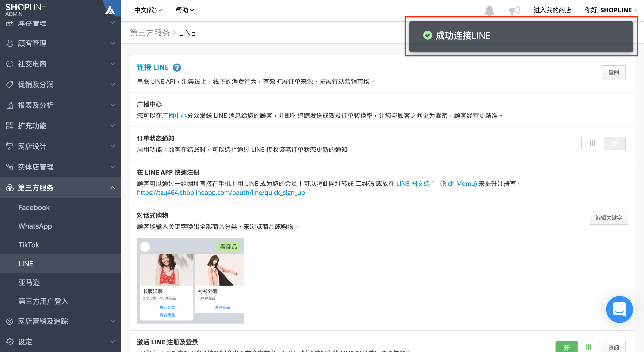
Task: Open the announcements megaphone icon
Action: pos(514,10)
